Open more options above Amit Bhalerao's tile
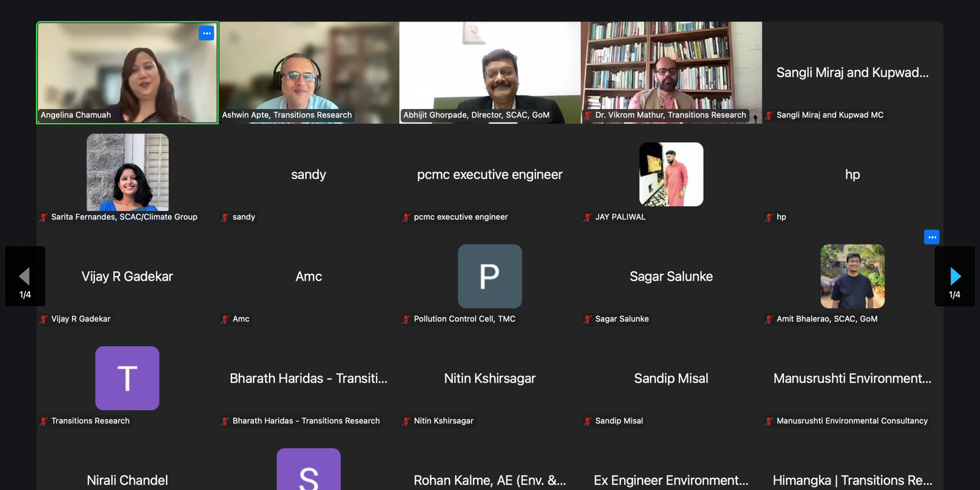Viewport: 980px width, 490px height. coord(932,237)
